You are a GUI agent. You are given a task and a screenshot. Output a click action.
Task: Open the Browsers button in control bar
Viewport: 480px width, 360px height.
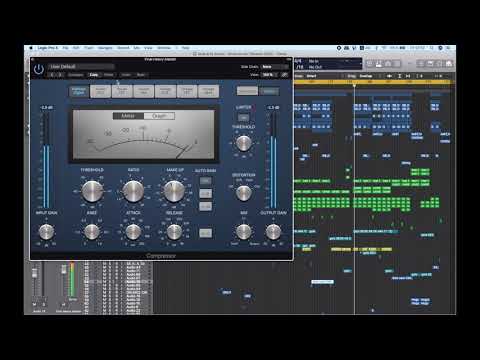tap(449, 63)
